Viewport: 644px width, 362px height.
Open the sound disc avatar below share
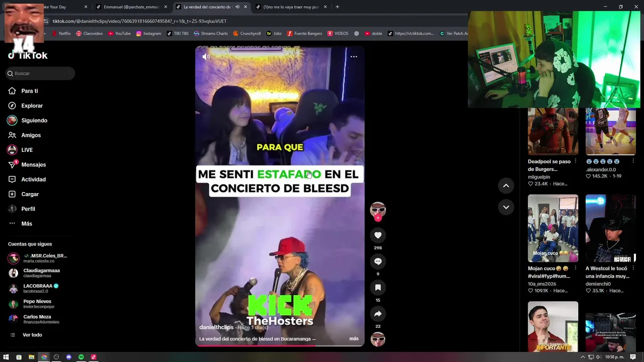[378, 339]
